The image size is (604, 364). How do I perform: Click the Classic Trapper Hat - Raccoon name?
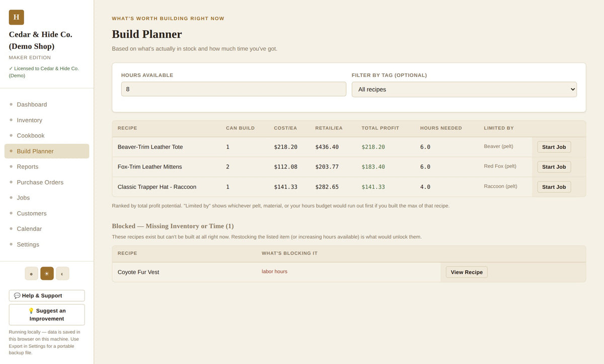157,187
